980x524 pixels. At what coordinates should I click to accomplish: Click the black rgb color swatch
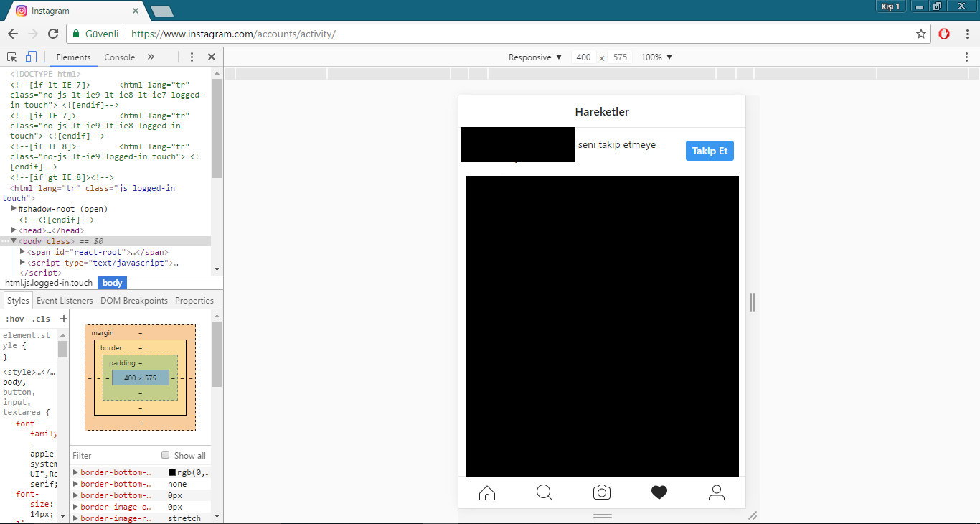click(x=172, y=472)
